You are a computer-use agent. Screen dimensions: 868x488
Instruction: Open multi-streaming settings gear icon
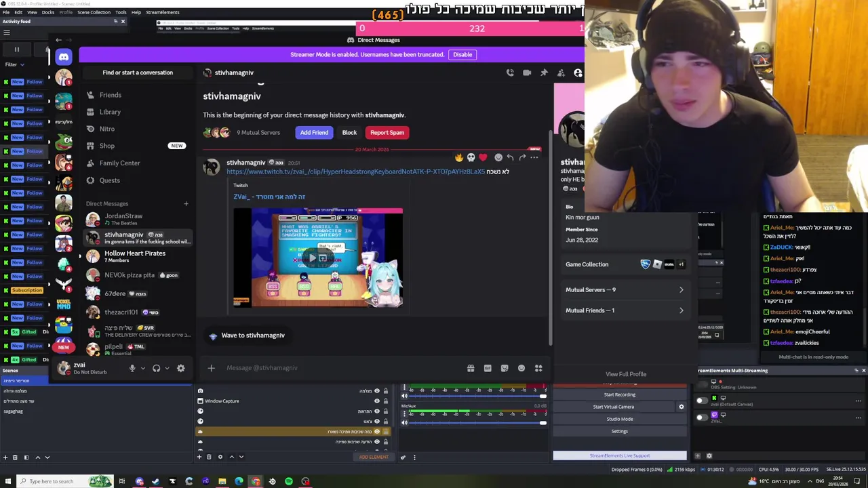pyautogui.click(x=709, y=456)
